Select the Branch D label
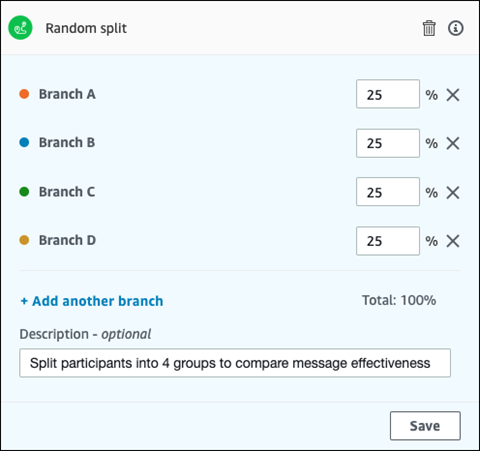Viewport: 480px width, 451px height. tap(67, 240)
